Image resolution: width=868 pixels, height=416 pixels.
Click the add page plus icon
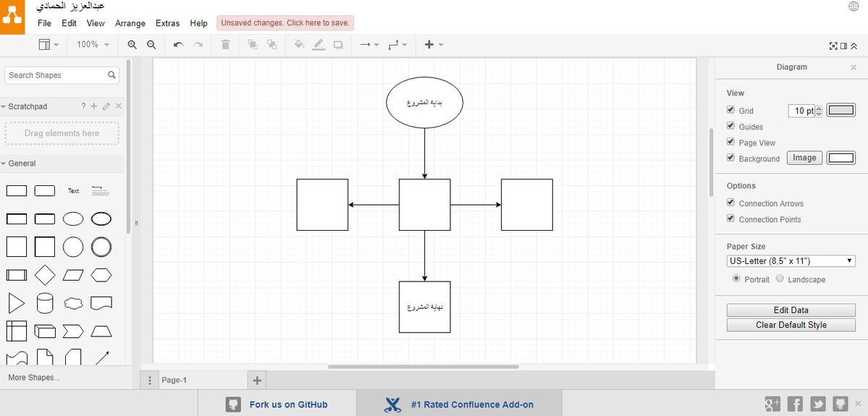click(x=257, y=380)
